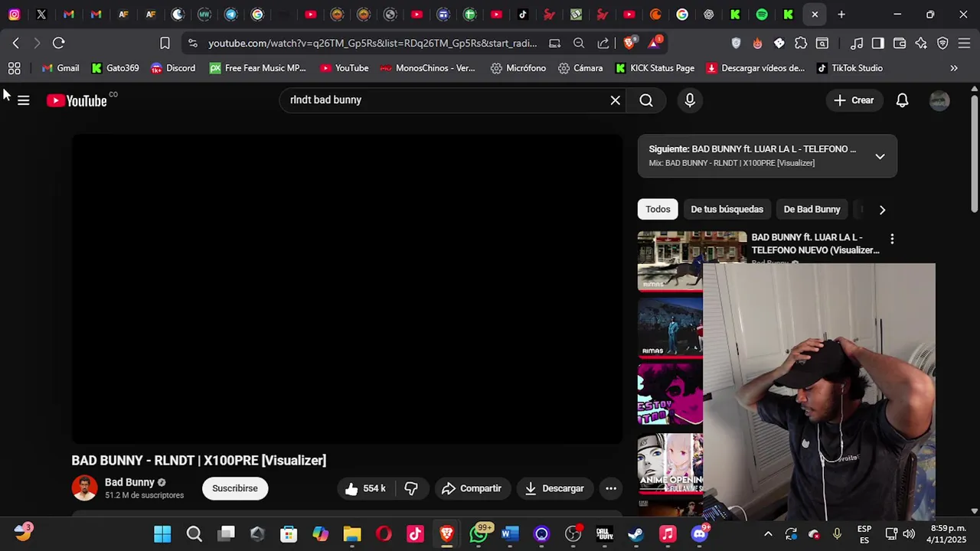
Task: Open options for TELEFONO NUEVO video
Action: pos(892,239)
